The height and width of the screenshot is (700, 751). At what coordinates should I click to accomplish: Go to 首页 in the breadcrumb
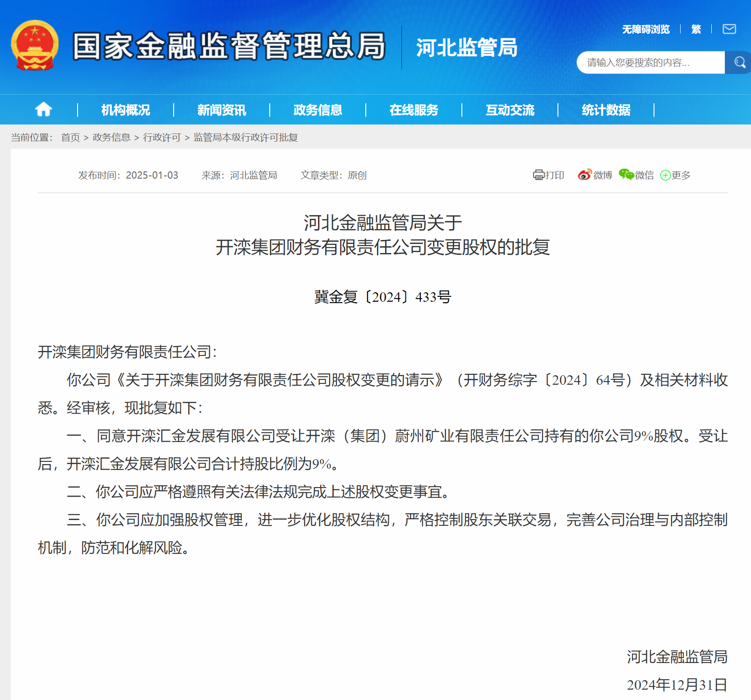pyautogui.click(x=70, y=138)
